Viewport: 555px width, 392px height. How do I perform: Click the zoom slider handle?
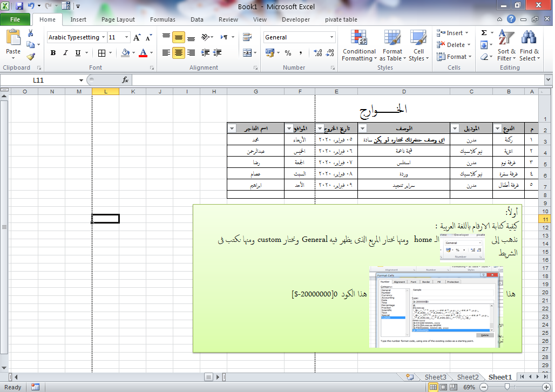507,387
